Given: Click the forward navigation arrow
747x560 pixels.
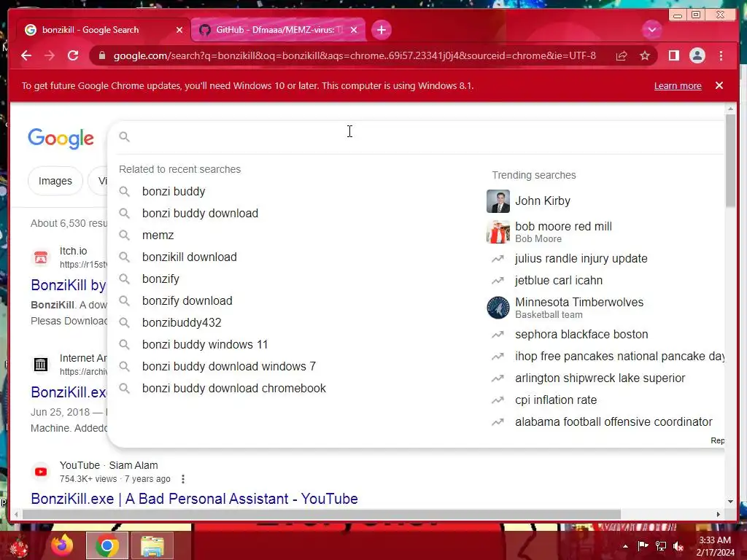Looking at the screenshot, I should coord(50,55).
